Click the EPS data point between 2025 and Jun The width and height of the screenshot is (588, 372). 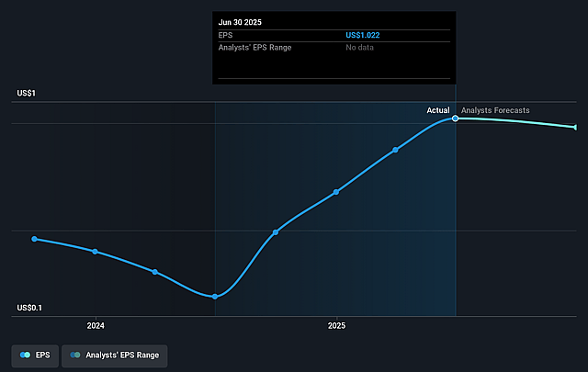click(396, 150)
